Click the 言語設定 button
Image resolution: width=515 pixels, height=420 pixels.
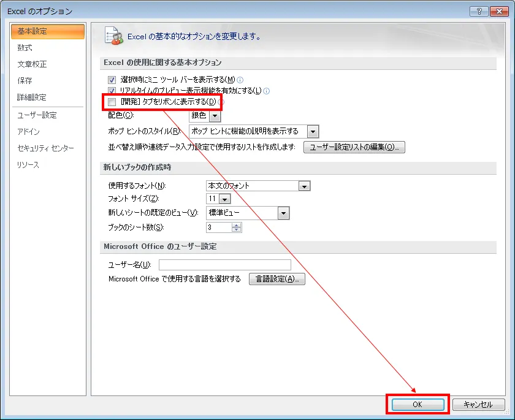click(x=277, y=279)
